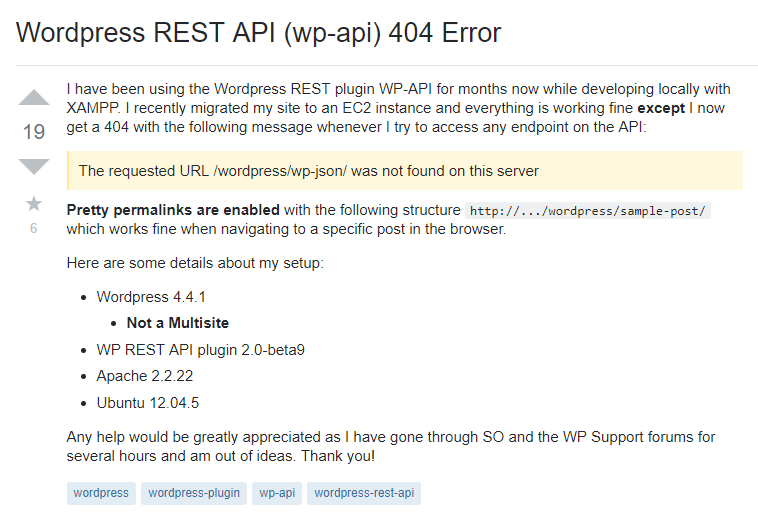Favorite the question with the star icon
This screenshot has height=524, width=758.
(x=34, y=204)
